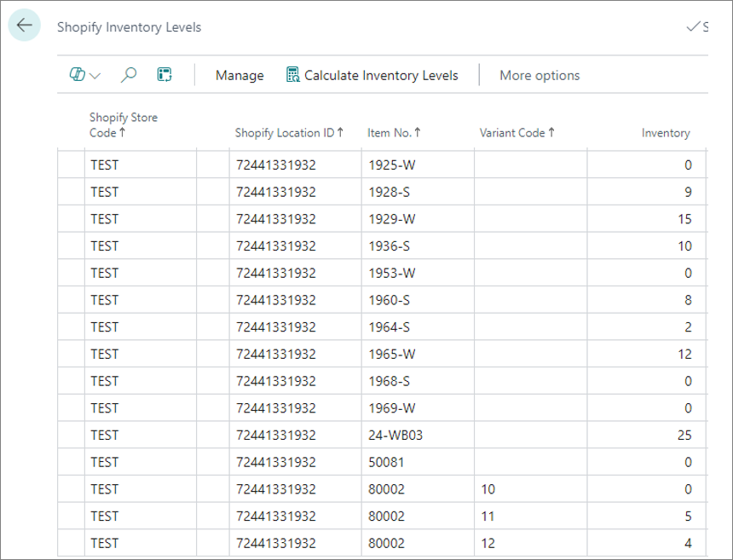Screen dimensions: 733x560
Task: Go back with the arrow button
Action: 25,26
